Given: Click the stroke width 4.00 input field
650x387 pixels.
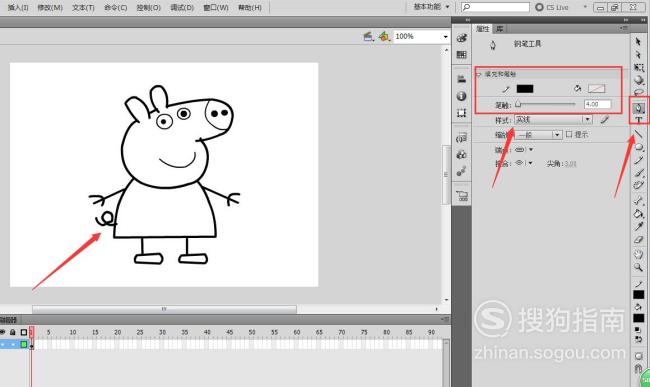Looking at the screenshot, I should [597, 104].
